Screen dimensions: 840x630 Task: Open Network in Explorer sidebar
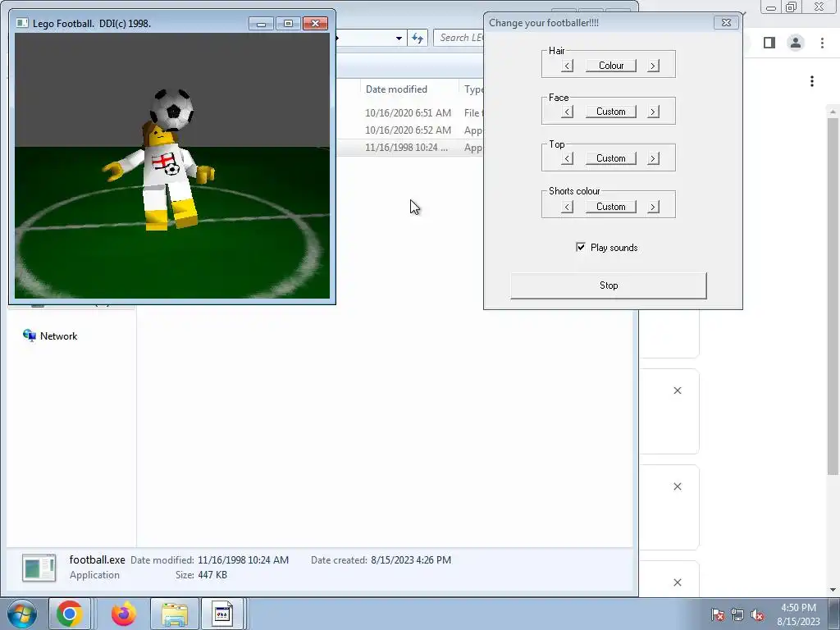[x=58, y=336]
